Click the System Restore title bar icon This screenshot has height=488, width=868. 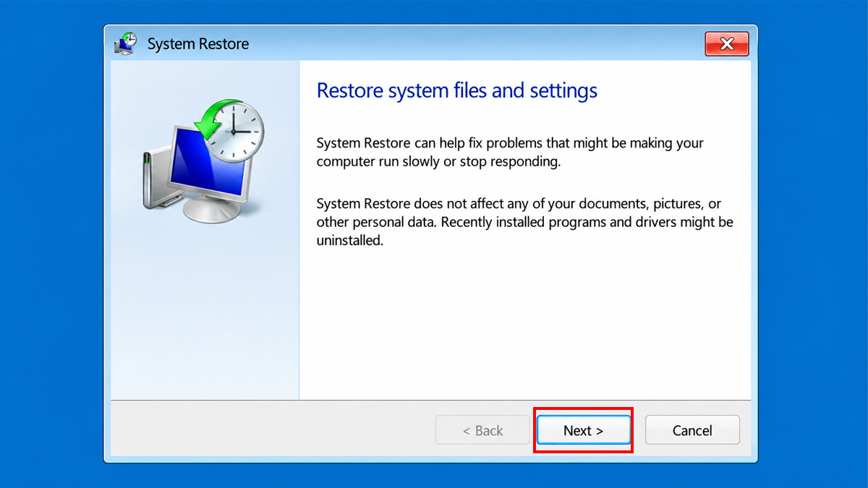[x=126, y=43]
